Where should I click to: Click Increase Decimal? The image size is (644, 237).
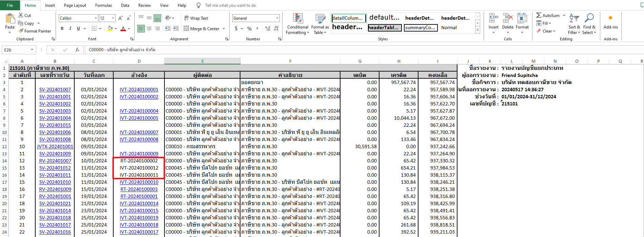click(268, 28)
